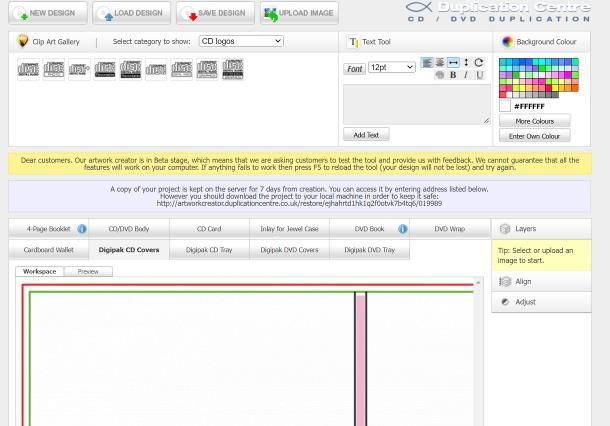Switch to the DVD Wrap tab
Viewport: 610px width, 426px height.
coord(449,229)
